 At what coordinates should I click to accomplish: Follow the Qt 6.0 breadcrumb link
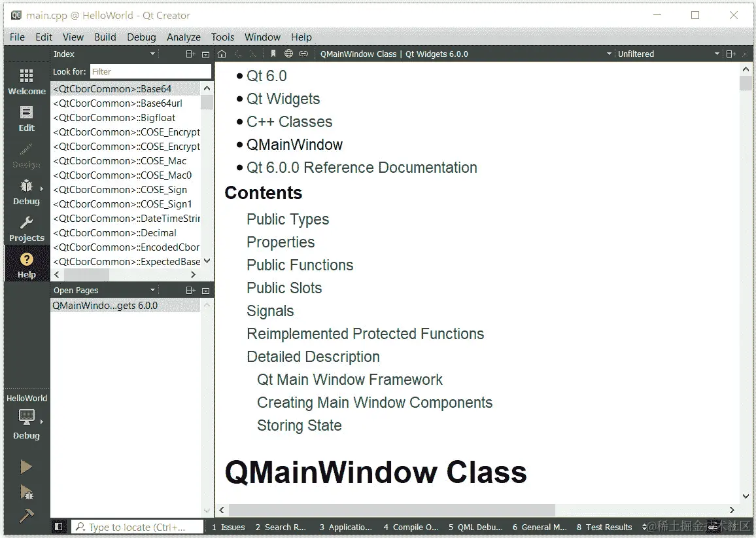pos(267,76)
